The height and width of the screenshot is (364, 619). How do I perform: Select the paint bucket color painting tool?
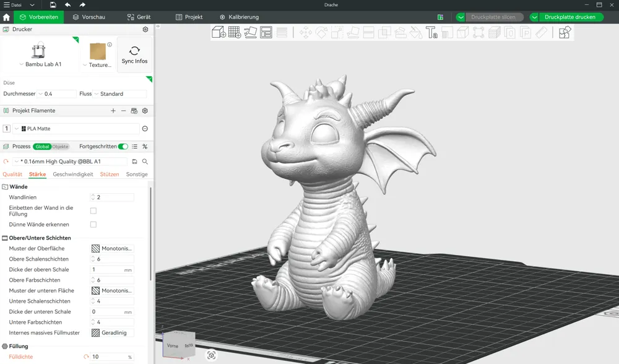[x=416, y=32]
